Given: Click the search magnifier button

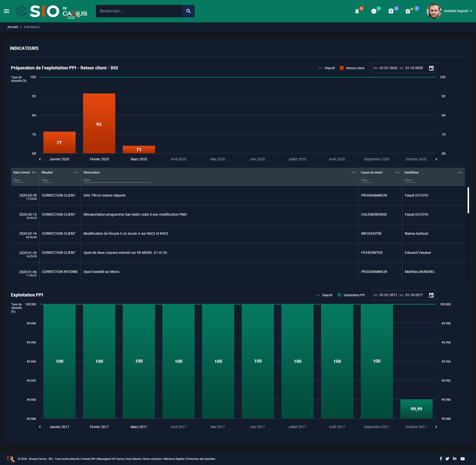Looking at the screenshot, I should point(188,11).
